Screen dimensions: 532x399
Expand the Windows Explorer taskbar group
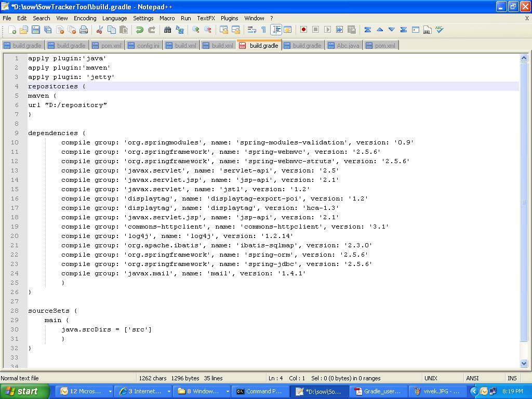[227, 391]
